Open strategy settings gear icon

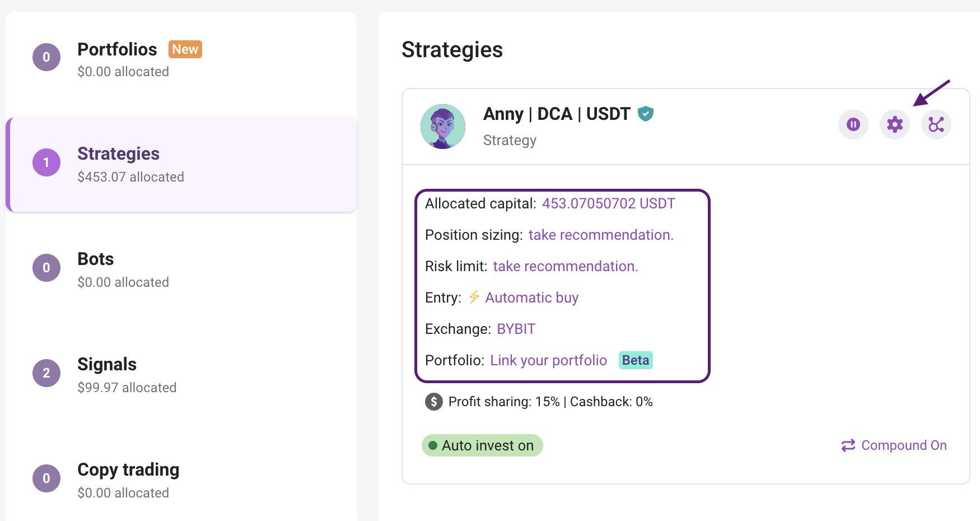894,124
